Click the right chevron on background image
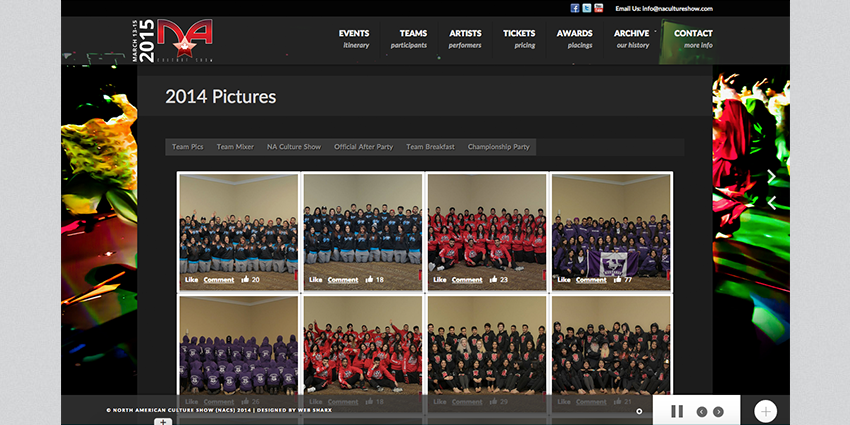The height and width of the screenshot is (425, 850). 771,177
